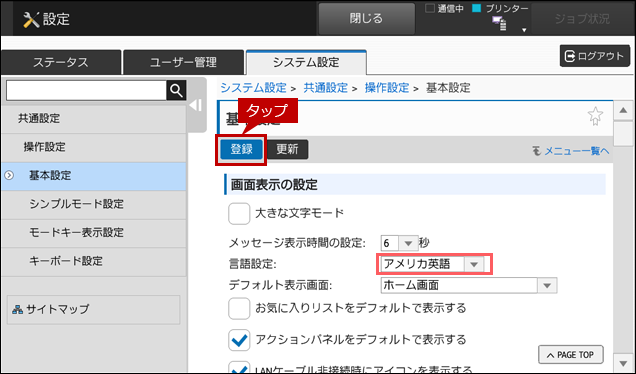636x374 pixels.
Task: Toggle the 大きな文字モード checkbox
Action: click(239, 213)
